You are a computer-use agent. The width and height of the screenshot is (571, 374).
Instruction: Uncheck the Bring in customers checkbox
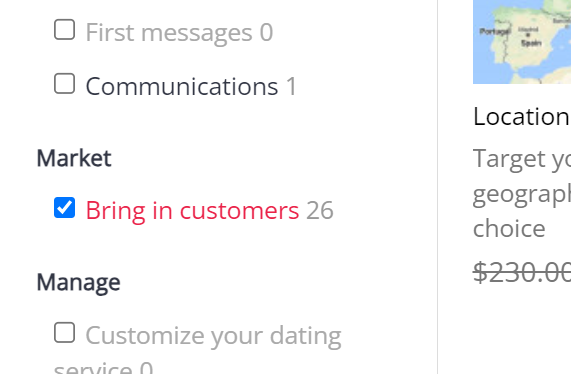pyautogui.click(x=64, y=208)
